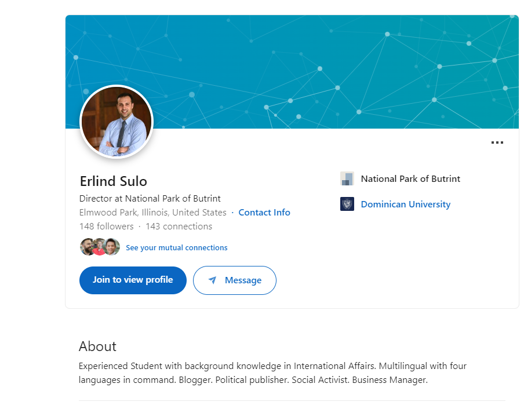Open the Contact Info link
The image size is (524, 420).
point(264,213)
